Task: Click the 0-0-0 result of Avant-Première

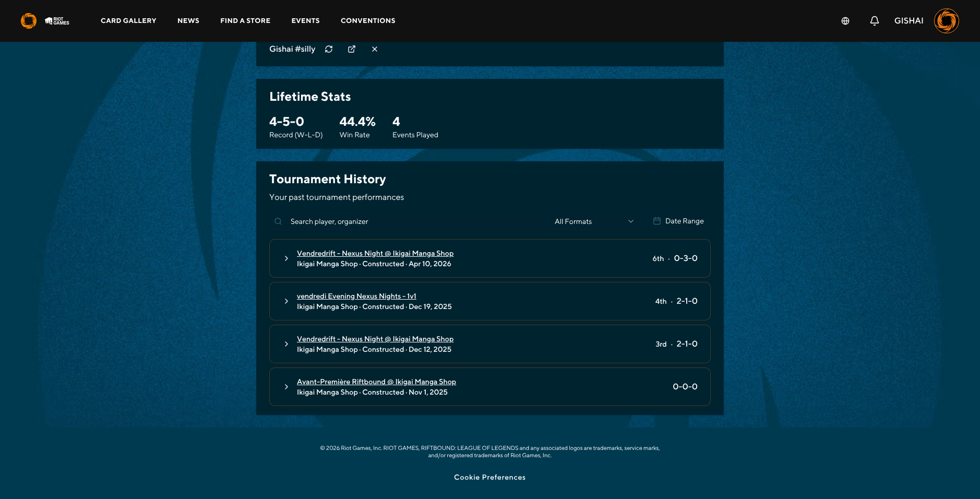Action: tap(685, 387)
